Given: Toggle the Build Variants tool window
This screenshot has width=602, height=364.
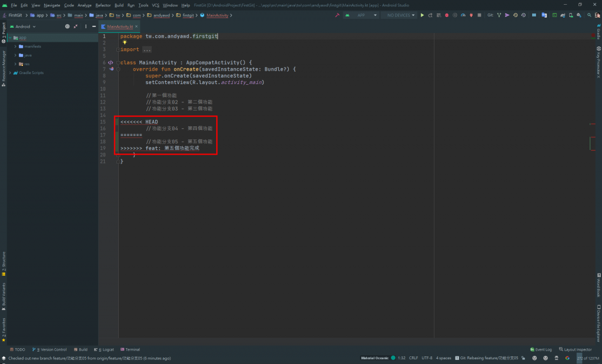Looking at the screenshot, I should (x=4, y=296).
